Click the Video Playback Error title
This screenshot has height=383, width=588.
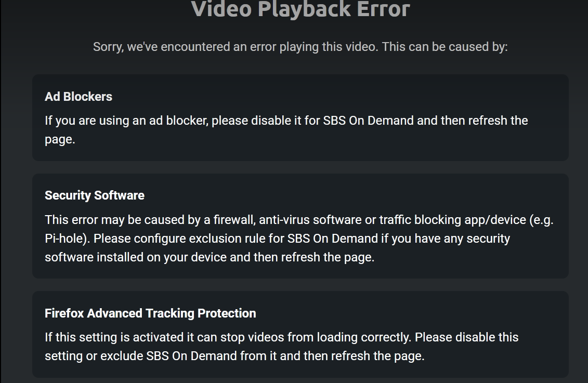[300, 9]
